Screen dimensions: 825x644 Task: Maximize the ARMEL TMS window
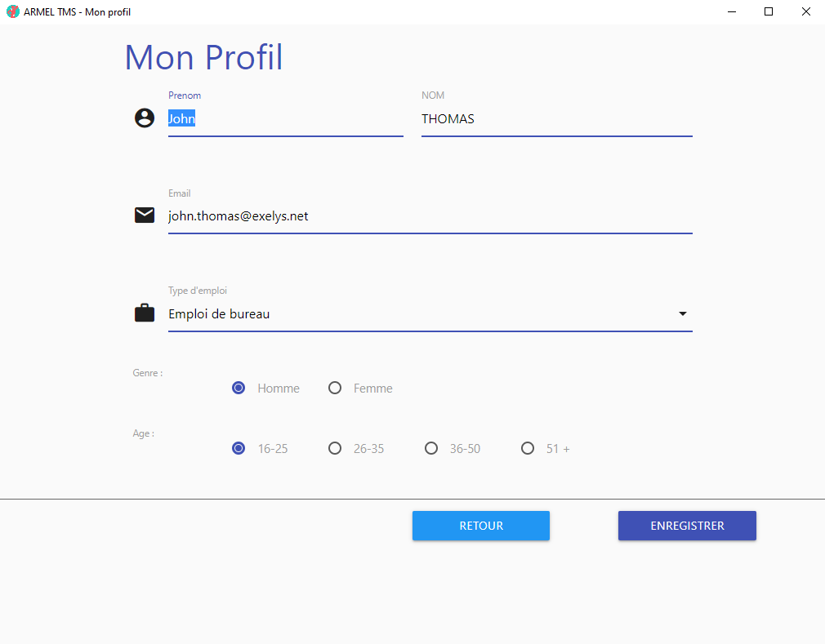769,12
